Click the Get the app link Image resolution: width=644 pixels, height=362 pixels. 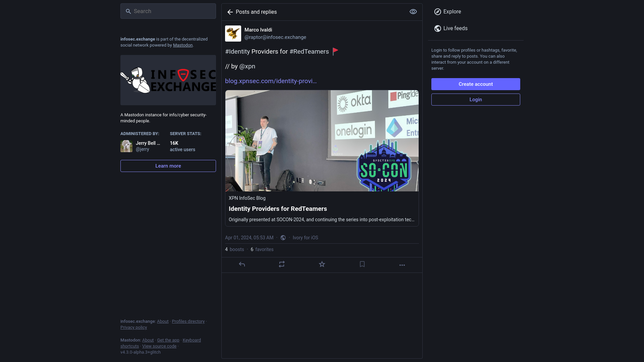(x=168, y=340)
